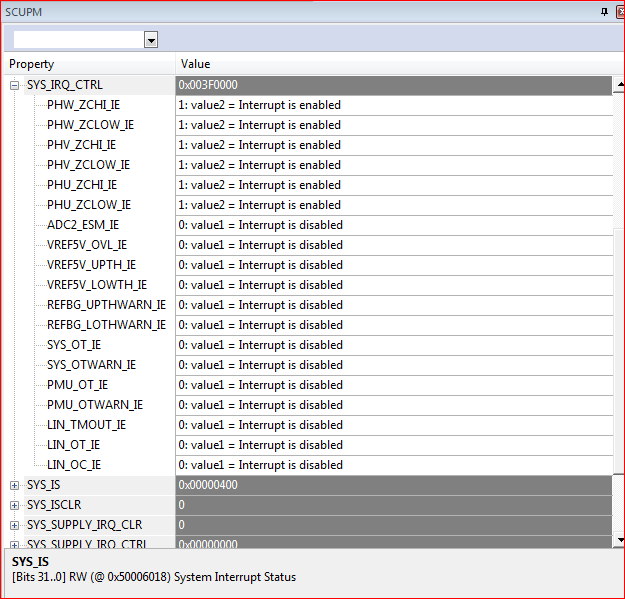Select the PMU_OT_IE bit field
Image resolution: width=625 pixels, height=599 pixels.
[77, 385]
